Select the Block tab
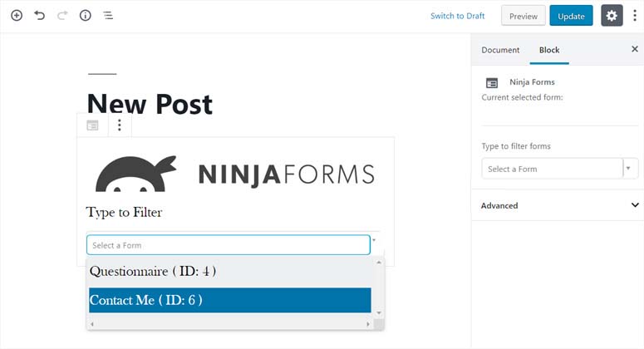This screenshot has height=349, width=644. point(549,50)
